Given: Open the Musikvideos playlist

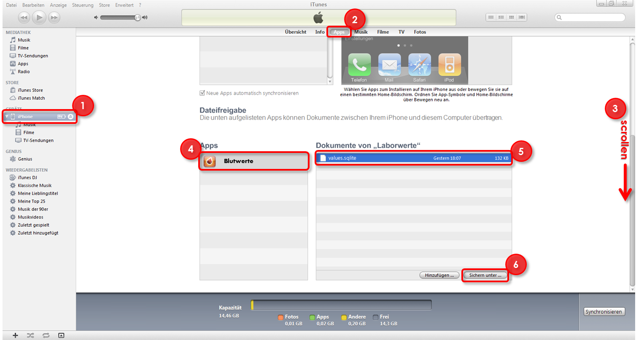Looking at the screenshot, I should point(30,217).
